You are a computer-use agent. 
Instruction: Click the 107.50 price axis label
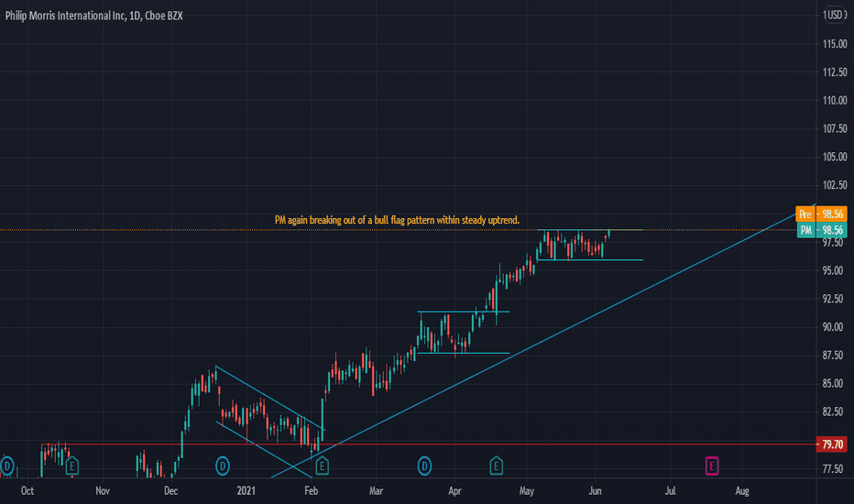click(x=835, y=128)
